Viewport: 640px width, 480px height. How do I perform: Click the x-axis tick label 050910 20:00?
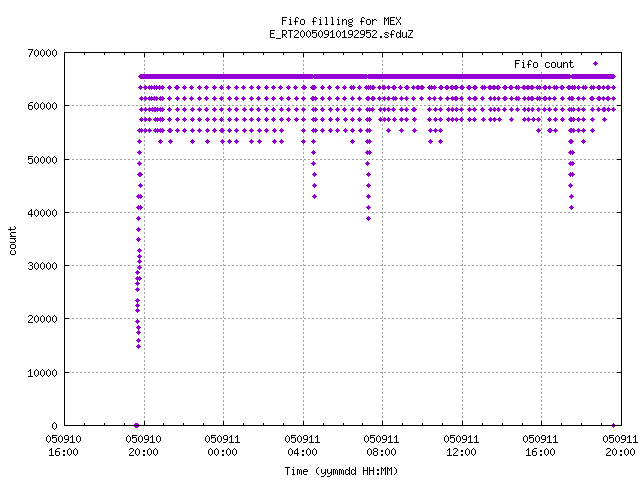143,446
